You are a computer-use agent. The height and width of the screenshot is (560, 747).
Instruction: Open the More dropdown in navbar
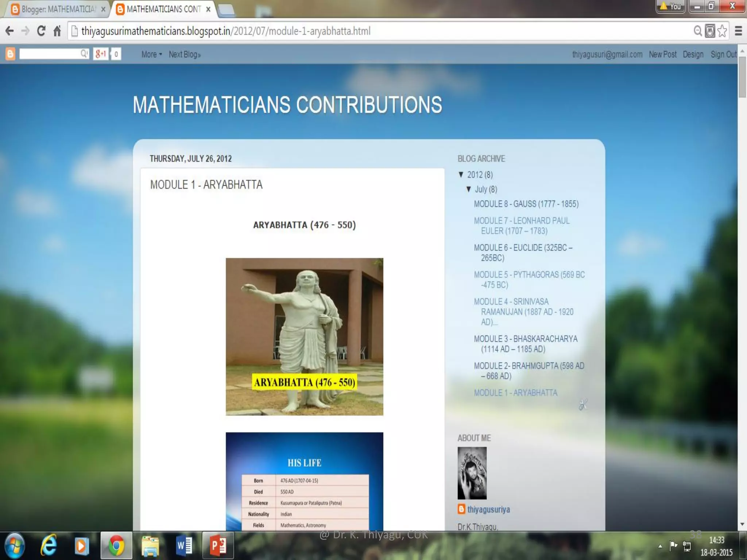[152, 54]
